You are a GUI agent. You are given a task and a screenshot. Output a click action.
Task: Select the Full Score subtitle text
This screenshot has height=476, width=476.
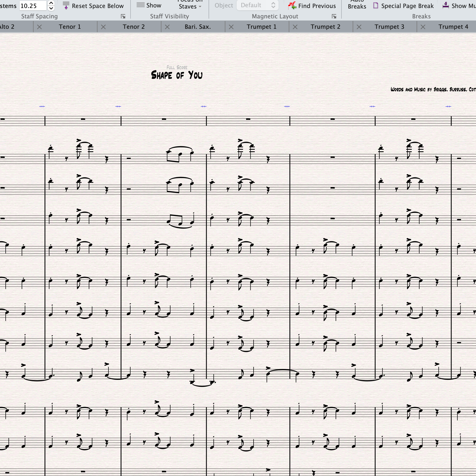tap(177, 67)
